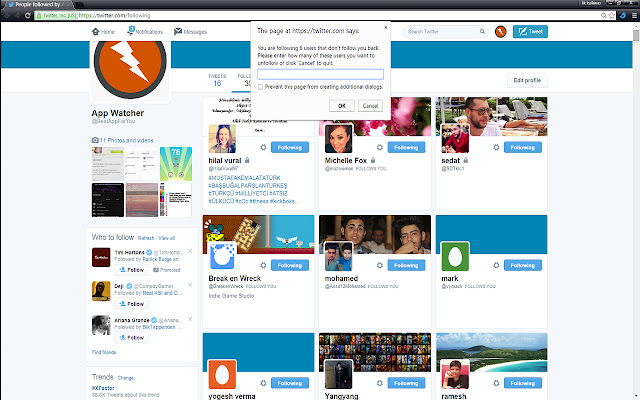Viewport: 640px width, 400px height.
Task: Open Messages from the top bar
Action: (190, 32)
